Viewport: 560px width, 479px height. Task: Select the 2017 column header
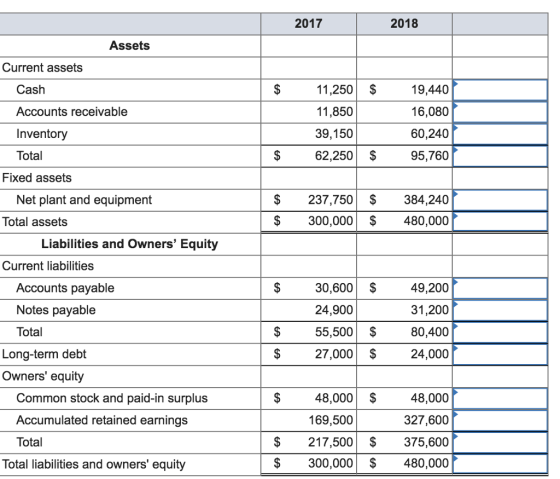309,24
